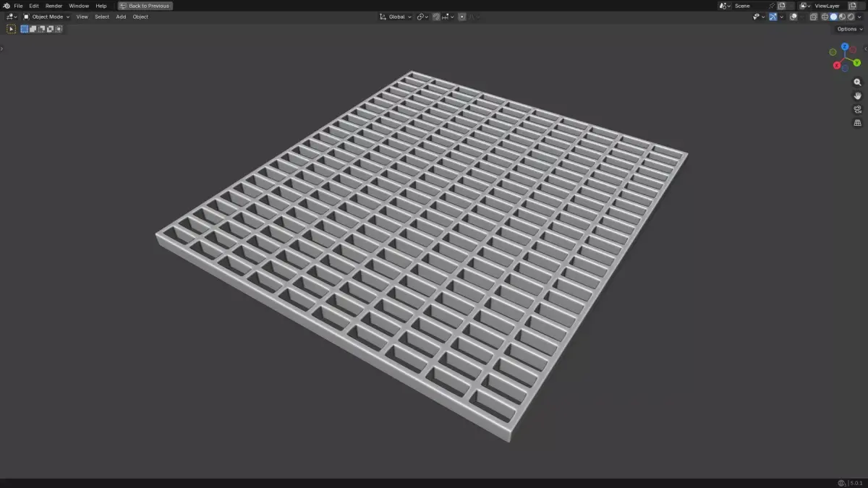Click the zoom view magnifier icon
This screenshot has width=868, height=488.
click(858, 82)
